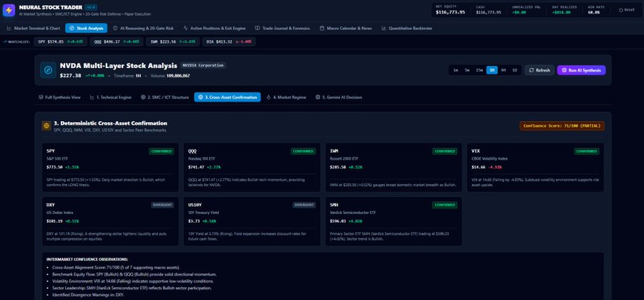
Task: Run AI Synthesis
Action: 581,70
